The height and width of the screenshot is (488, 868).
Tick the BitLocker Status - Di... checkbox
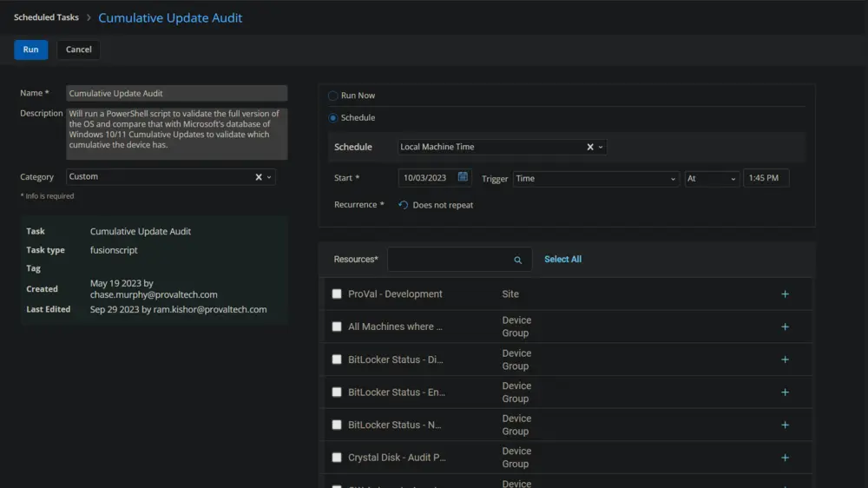coord(337,359)
